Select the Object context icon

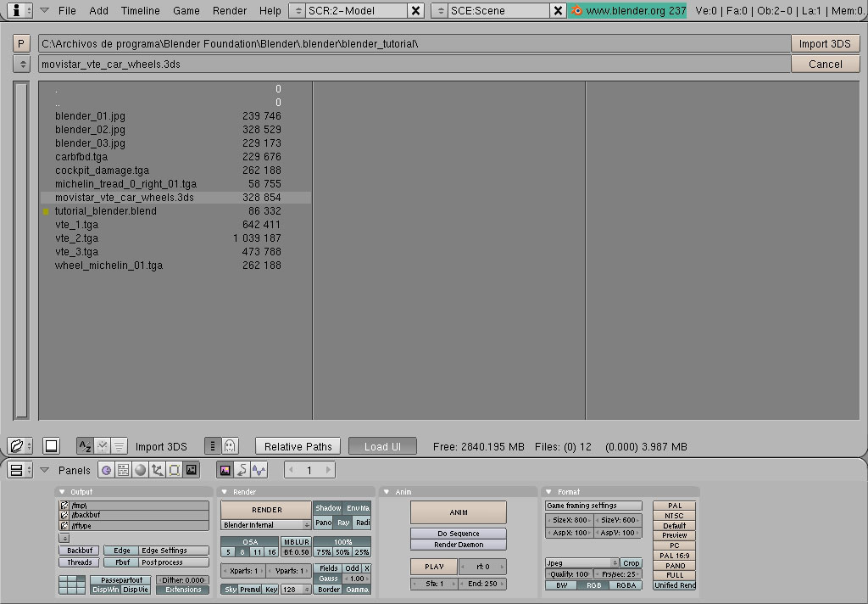157,470
